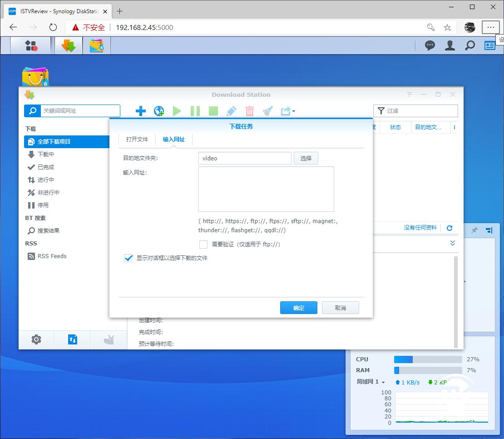The width and height of the screenshot is (504, 439).
Task: Click 确定 to confirm download task
Action: point(299,308)
